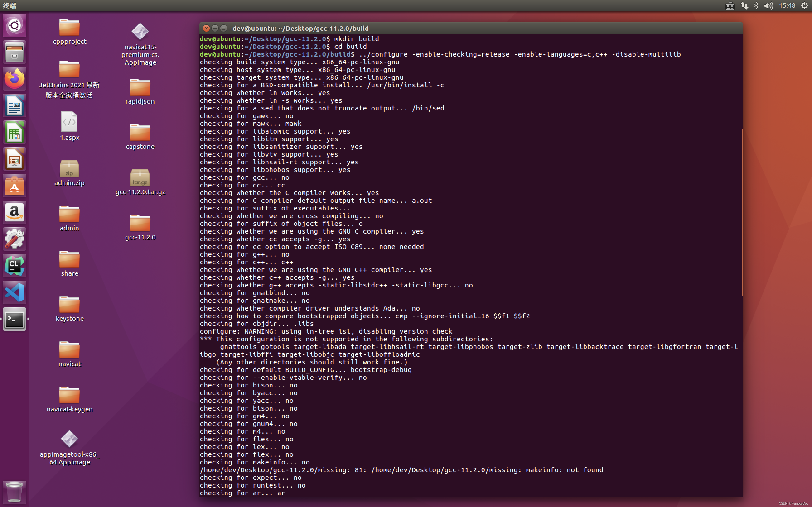
Task: Click the keyboard indicator in the top bar
Action: (730, 5)
